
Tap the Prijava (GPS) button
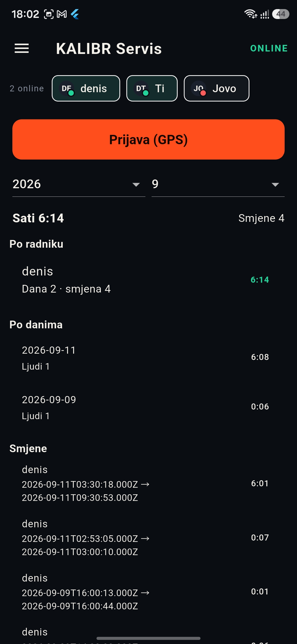pyautogui.click(x=148, y=140)
